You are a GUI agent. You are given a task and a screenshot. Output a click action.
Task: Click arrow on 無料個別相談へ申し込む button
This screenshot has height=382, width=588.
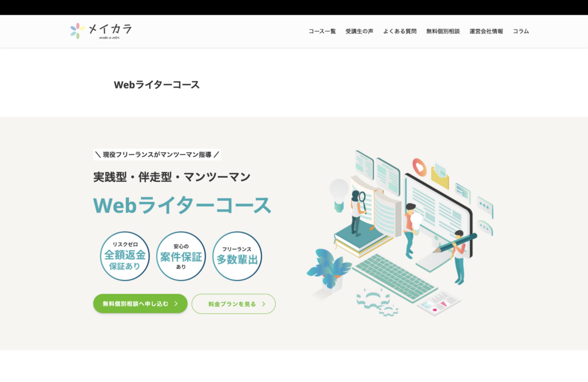[x=176, y=304]
